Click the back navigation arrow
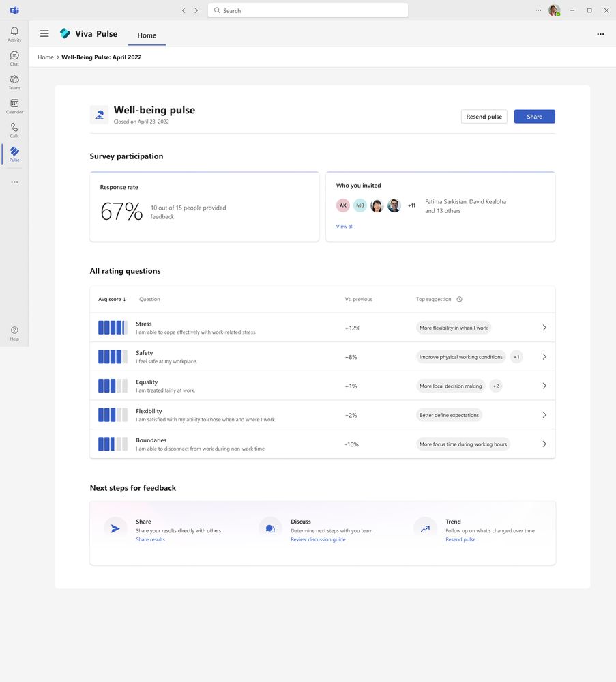Image resolution: width=616 pixels, height=682 pixels. [184, 10]
